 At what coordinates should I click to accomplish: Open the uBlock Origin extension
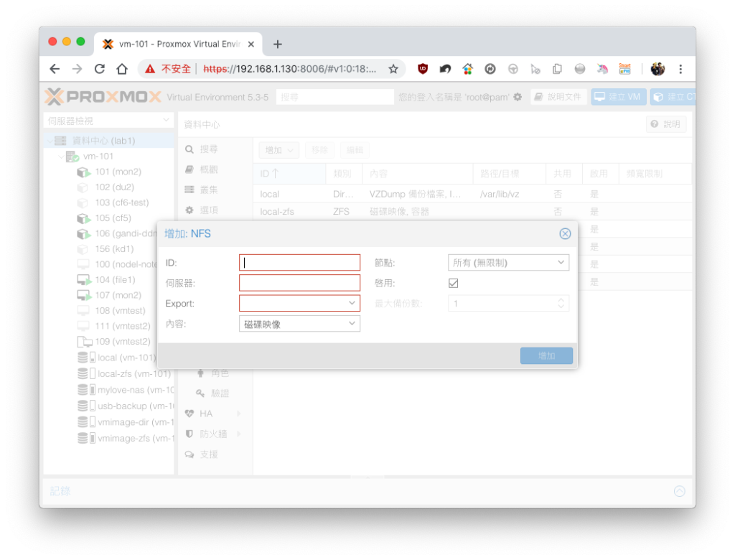point(422,69)
